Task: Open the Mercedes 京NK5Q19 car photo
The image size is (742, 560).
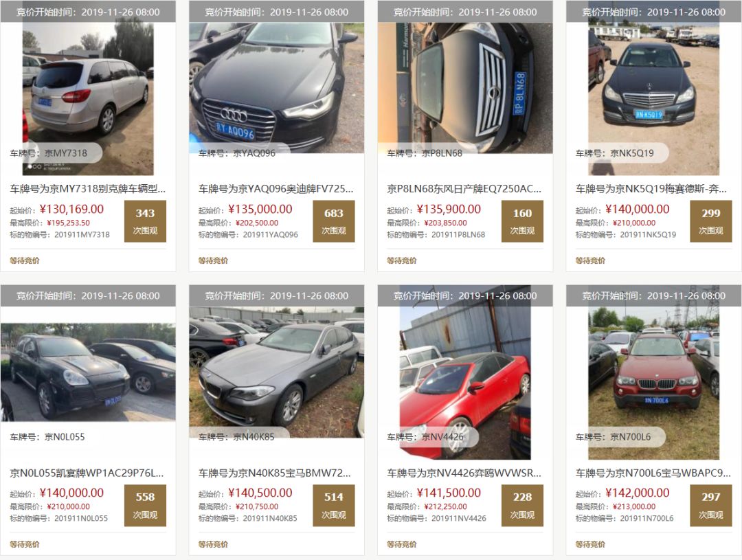Action: [653, 98]
